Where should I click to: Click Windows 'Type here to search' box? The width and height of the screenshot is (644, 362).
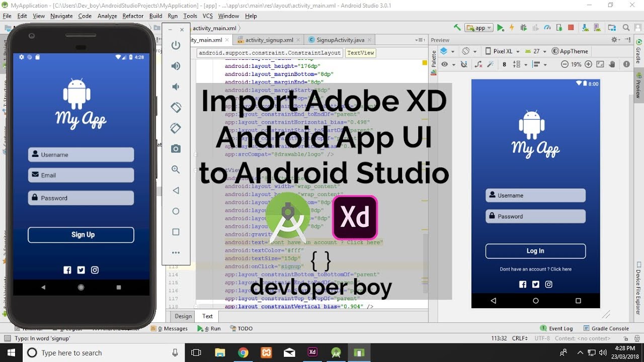[x=103, y=352]
